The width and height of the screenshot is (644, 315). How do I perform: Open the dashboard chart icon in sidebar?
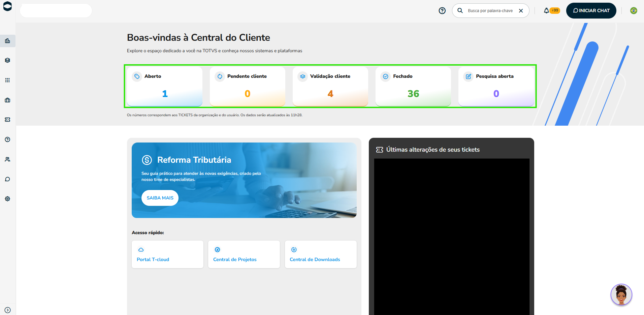7,41
